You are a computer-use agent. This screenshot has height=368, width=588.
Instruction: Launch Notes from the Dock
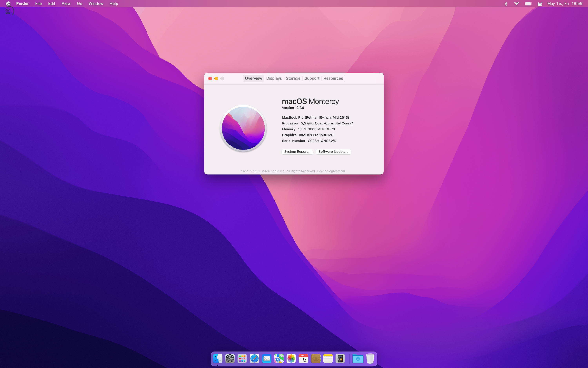click(x=328, y=359)
